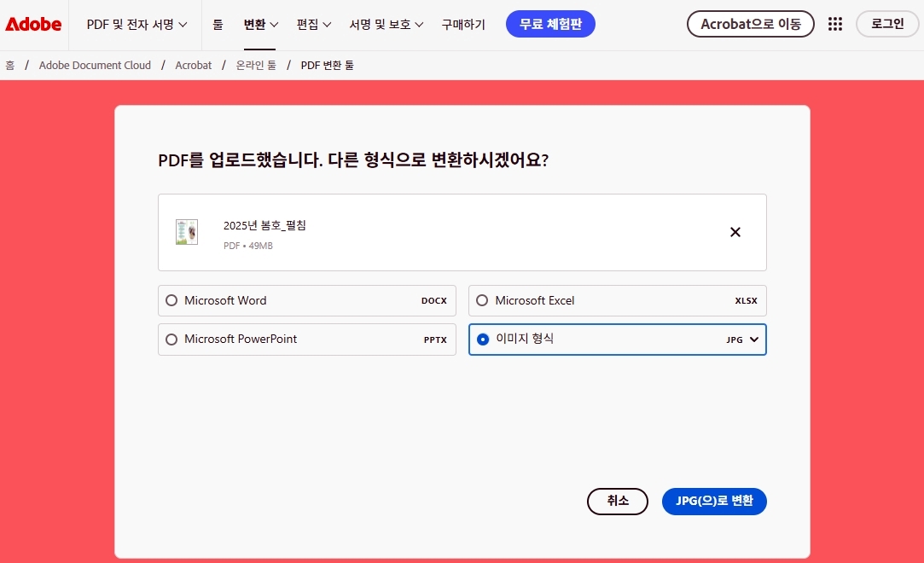The image size is (924, 563).
Task: Click the Adobe logo
Action: (33, 24)
